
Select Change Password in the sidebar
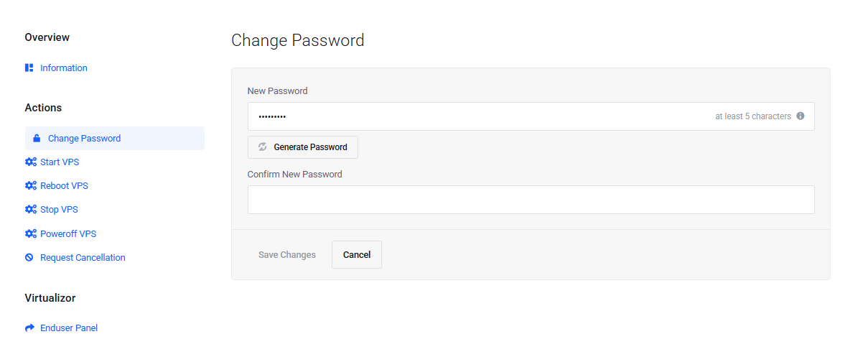84,139
